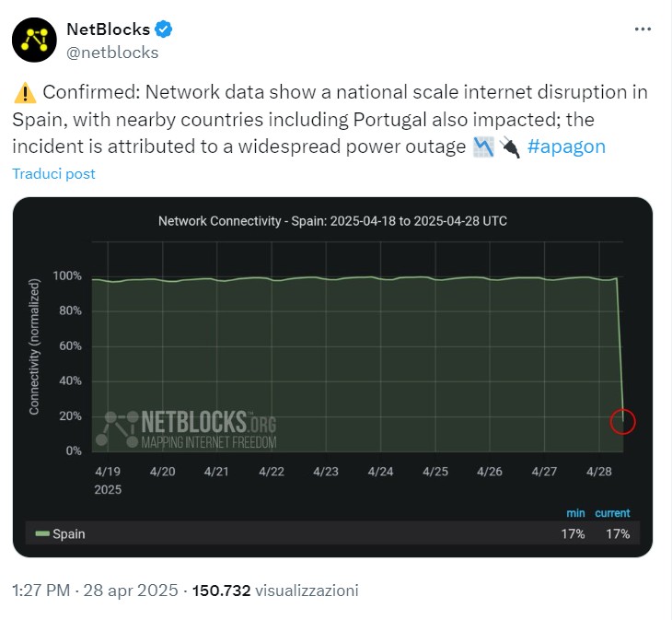Screen dimensions: 672x620
Task: Click the NetBlocks profile avatar
Action: (37, 38)
